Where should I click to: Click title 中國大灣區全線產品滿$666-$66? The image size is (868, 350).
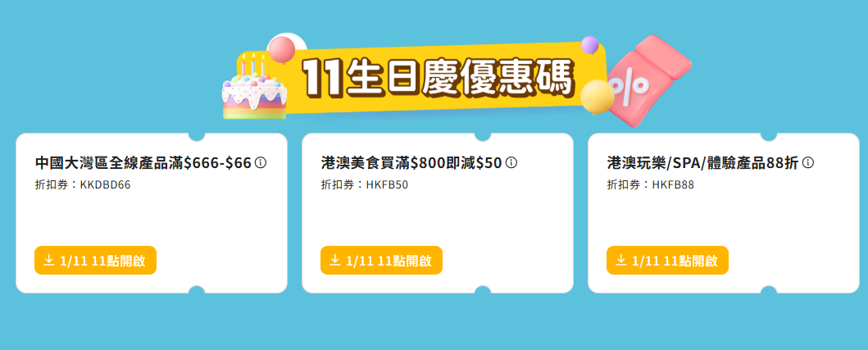point(143,163)
